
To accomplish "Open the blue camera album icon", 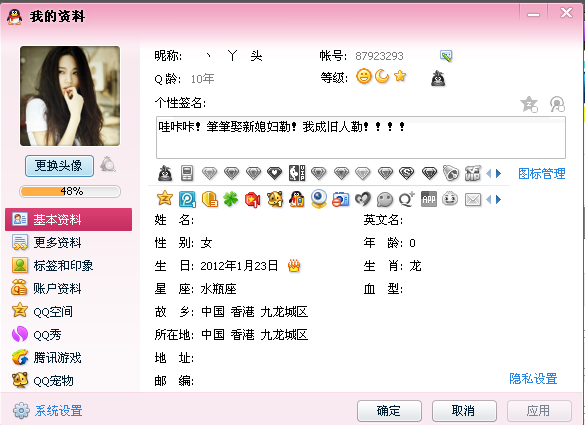I will tap(341, 199).
